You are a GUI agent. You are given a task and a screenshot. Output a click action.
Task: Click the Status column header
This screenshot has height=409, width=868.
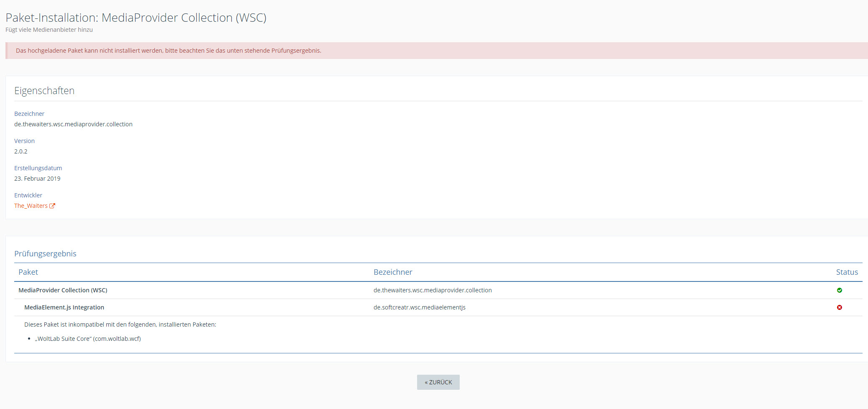point(847,272)
